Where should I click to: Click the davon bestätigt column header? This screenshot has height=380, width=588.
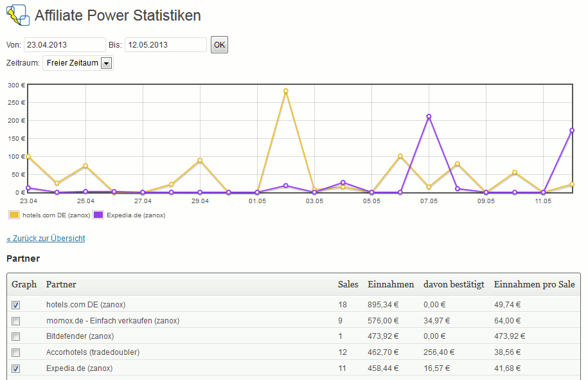pyautogui.click(x=454, y=284)
